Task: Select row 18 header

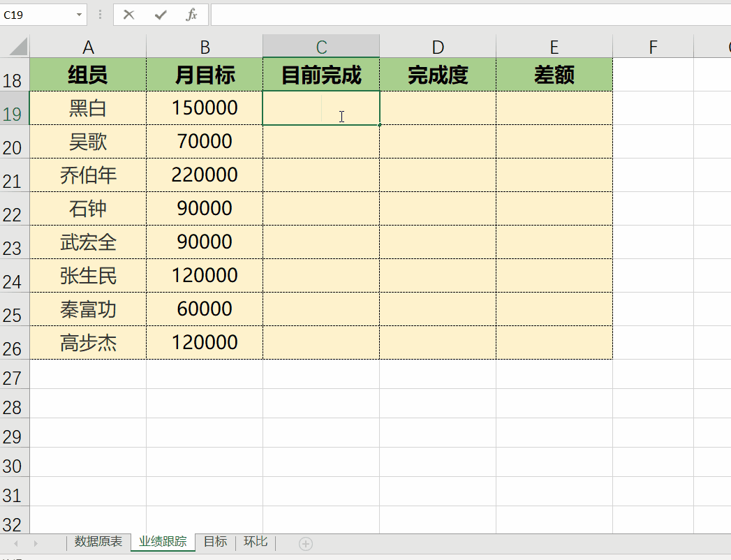Action: (x=15, y=75)
